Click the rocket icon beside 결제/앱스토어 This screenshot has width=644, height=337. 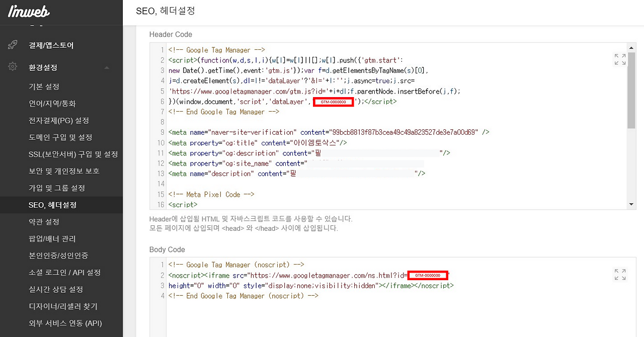[x=13, y=45]
